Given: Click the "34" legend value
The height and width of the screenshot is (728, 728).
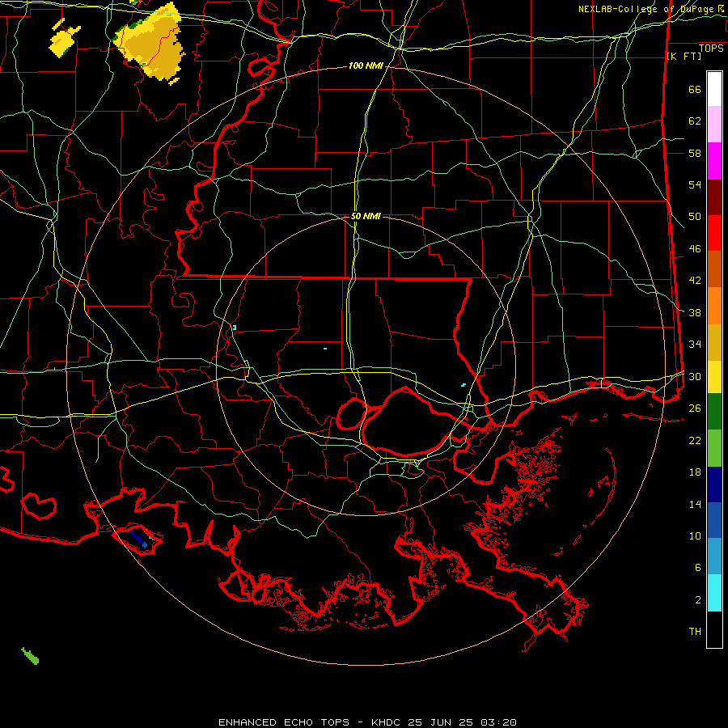Looking at the screenshot, I should pyautogui.click(x=695, y=345).
